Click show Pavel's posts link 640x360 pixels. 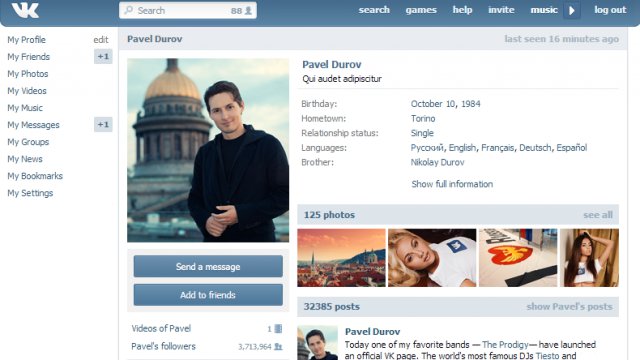(569, 307)
